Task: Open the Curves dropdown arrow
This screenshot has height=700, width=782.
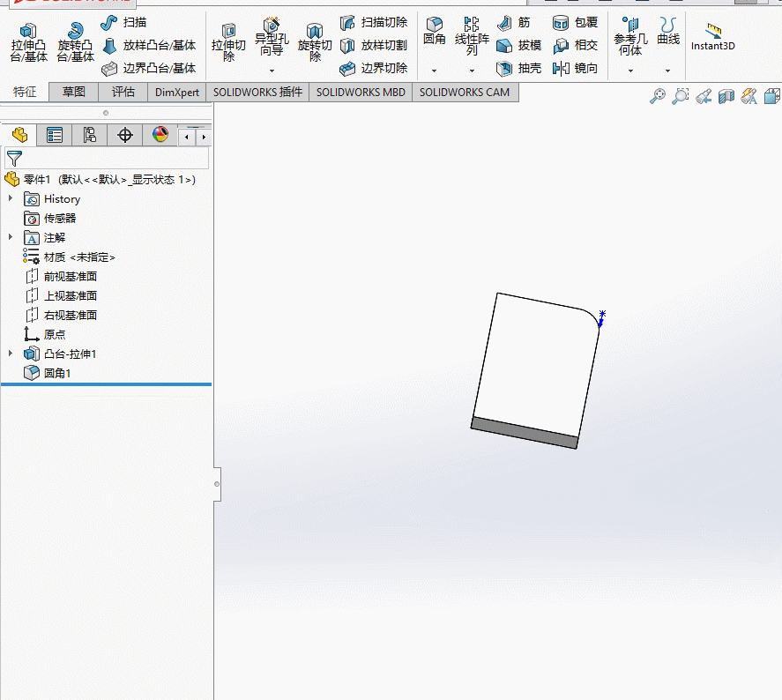Action: (x=667, y=71)
